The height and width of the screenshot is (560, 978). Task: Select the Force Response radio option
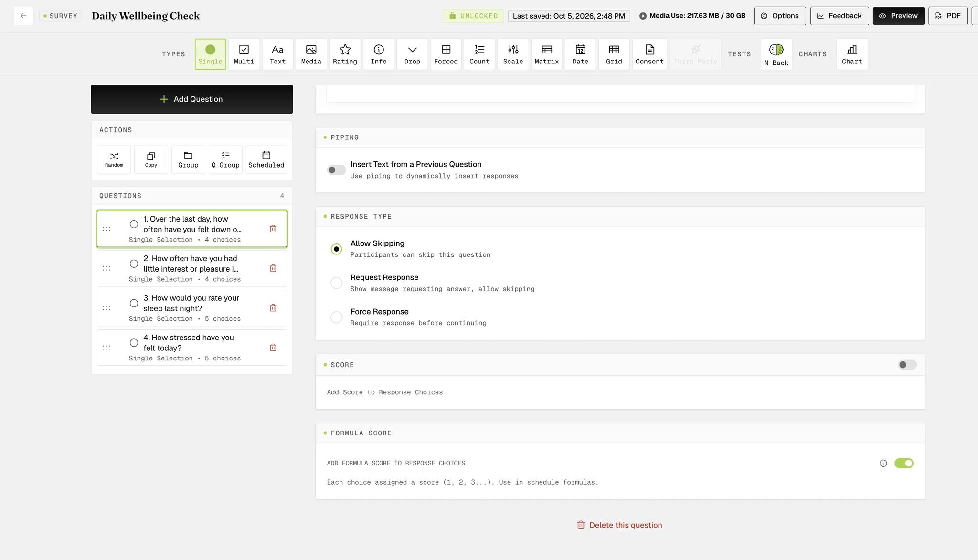pos(336,317)
